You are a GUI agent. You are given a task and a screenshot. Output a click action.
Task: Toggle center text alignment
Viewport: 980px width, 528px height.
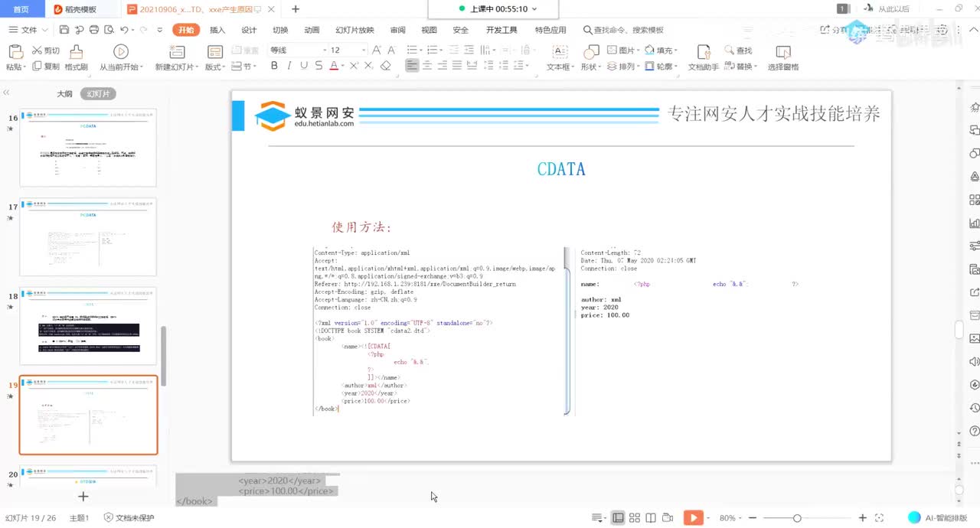pos(427,66)
